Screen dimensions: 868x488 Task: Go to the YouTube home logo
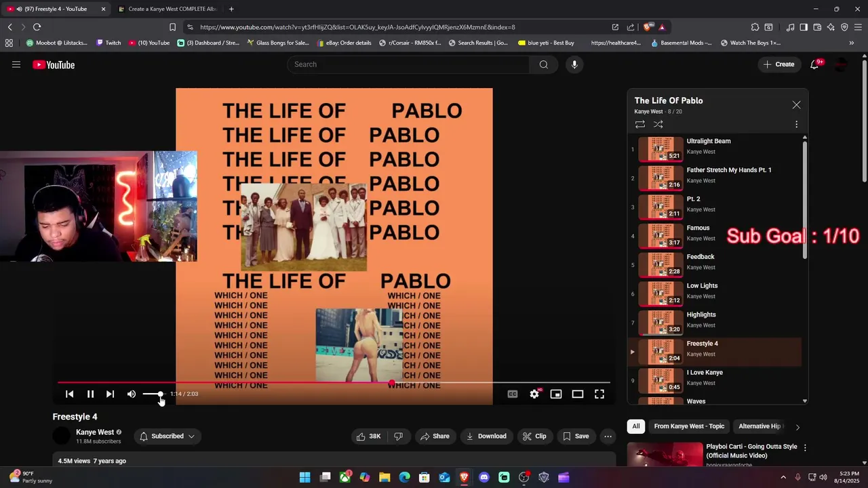pyautogui.click(x=54, y=65)
